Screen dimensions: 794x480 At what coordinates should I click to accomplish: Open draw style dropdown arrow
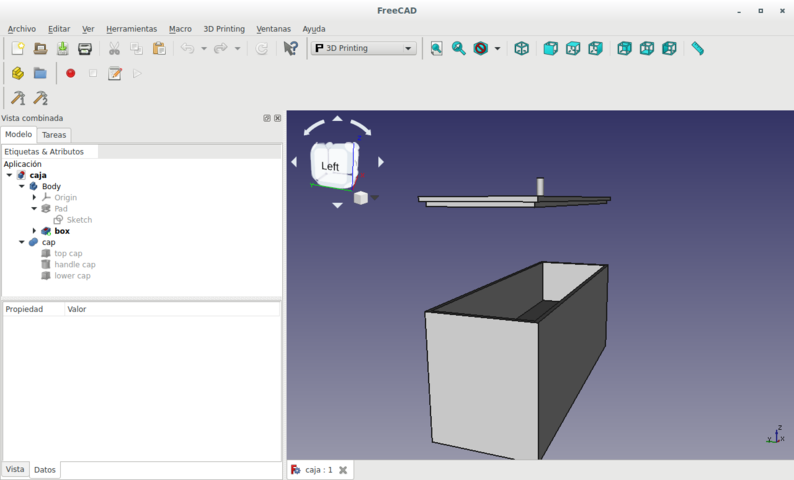(x=497, y=49)
